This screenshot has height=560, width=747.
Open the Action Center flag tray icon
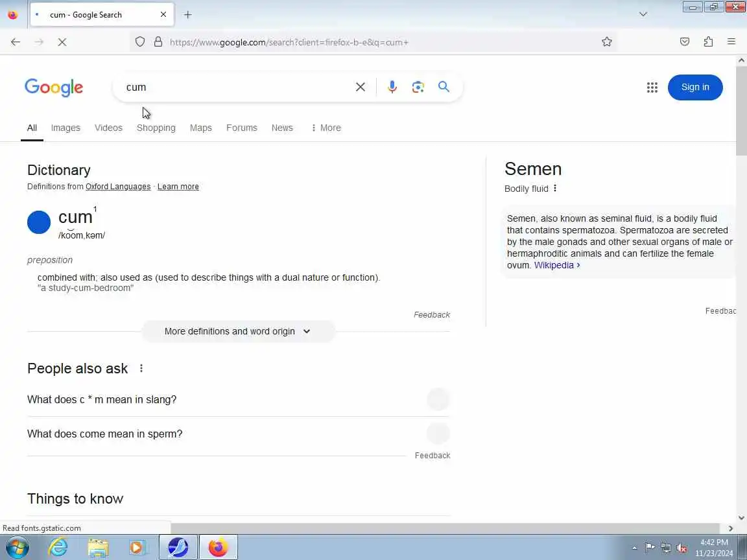tap(649, 548)
